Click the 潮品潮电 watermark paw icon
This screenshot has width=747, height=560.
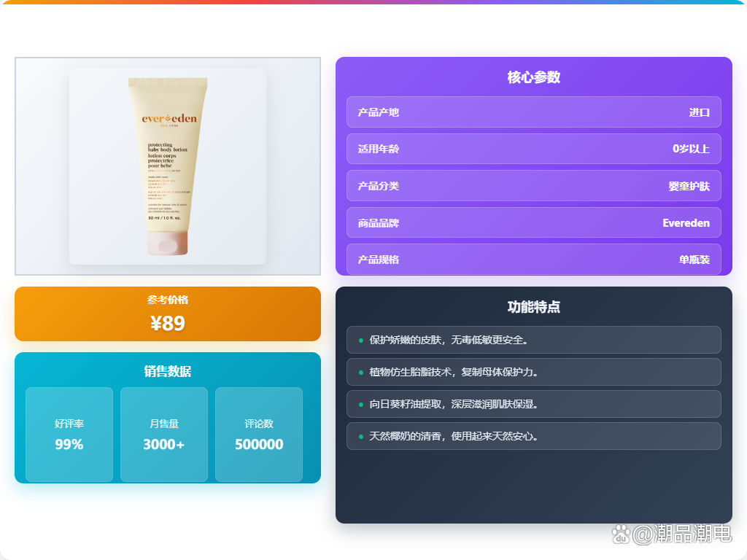coord(621,534)
